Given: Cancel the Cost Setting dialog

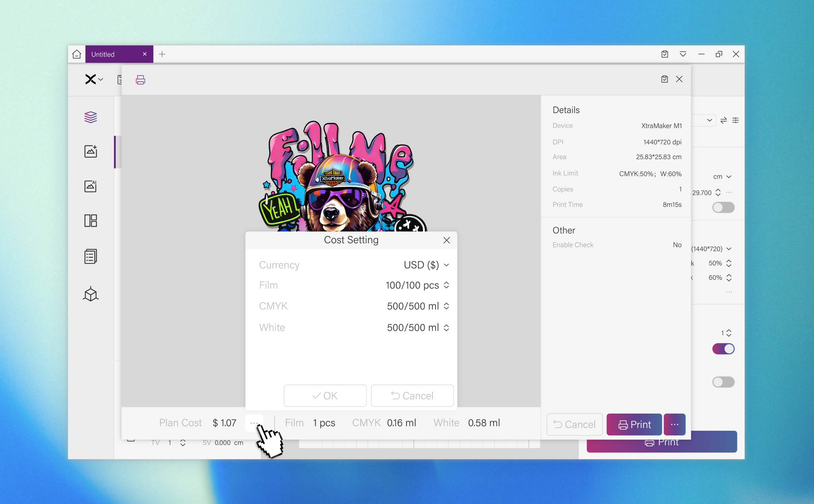Looking at the screenshot, I should [412, 395].
